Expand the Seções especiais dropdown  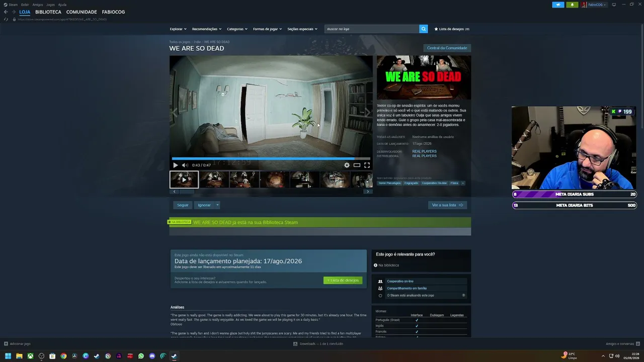(x=302, y=29)
